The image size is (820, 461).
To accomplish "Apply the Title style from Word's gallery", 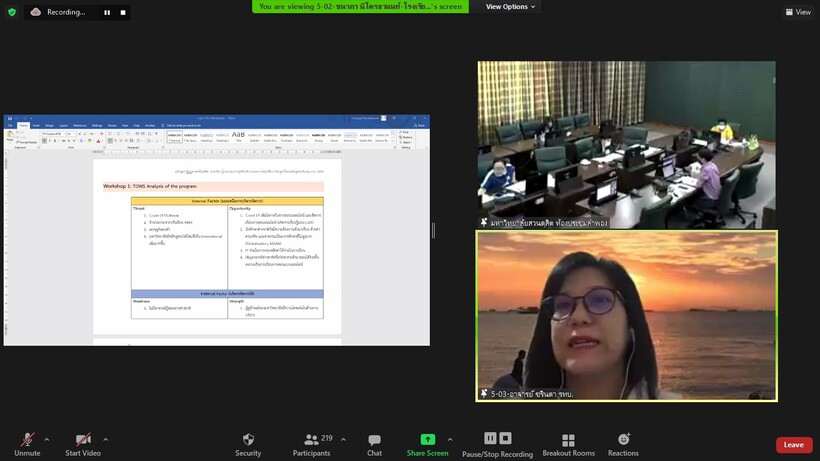I will [x=238, y=137].
